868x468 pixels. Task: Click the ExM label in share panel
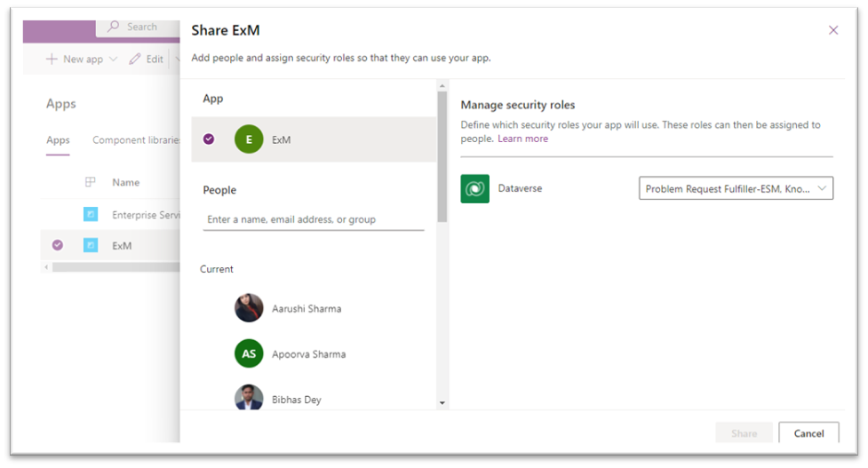click(282, 140)
